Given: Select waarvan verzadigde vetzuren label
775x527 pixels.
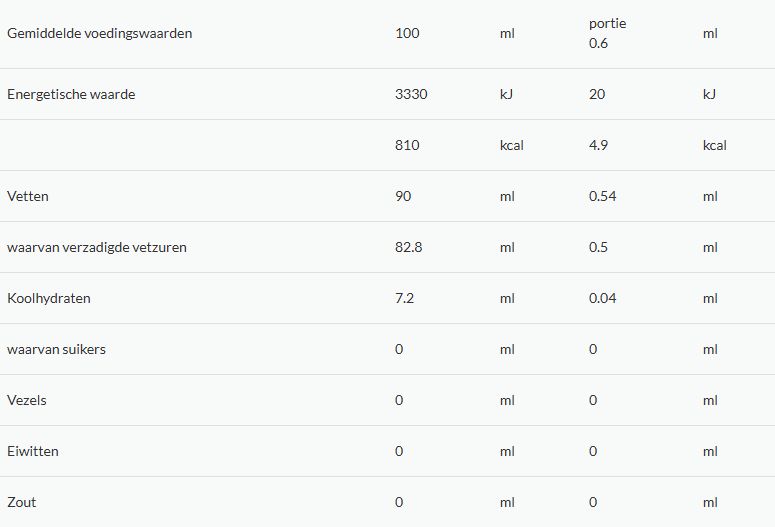Looking at the screenshot, I should click(x=97, y=247).
